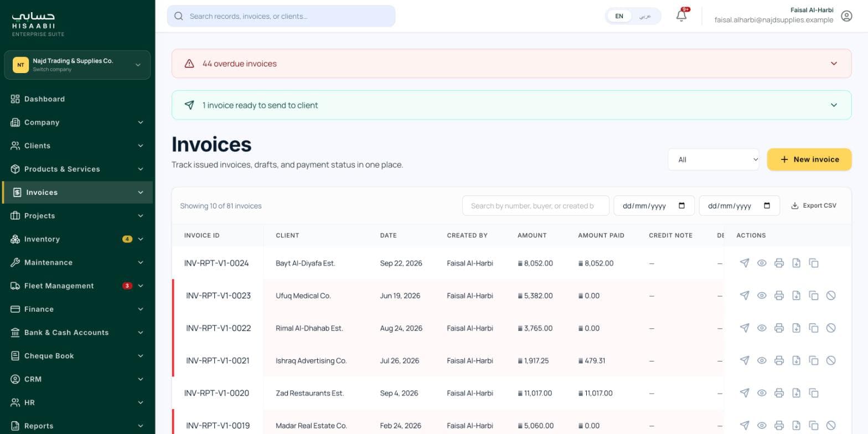Send invoice INV-RPT-V1-0021 via paper-plane icon
868x434 pixels.
(745, 360)
